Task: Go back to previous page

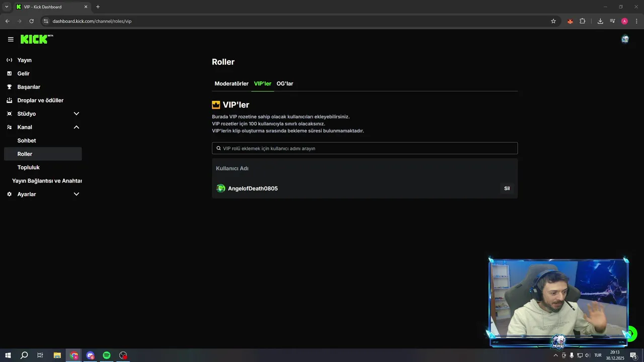Action: [7, 21]
